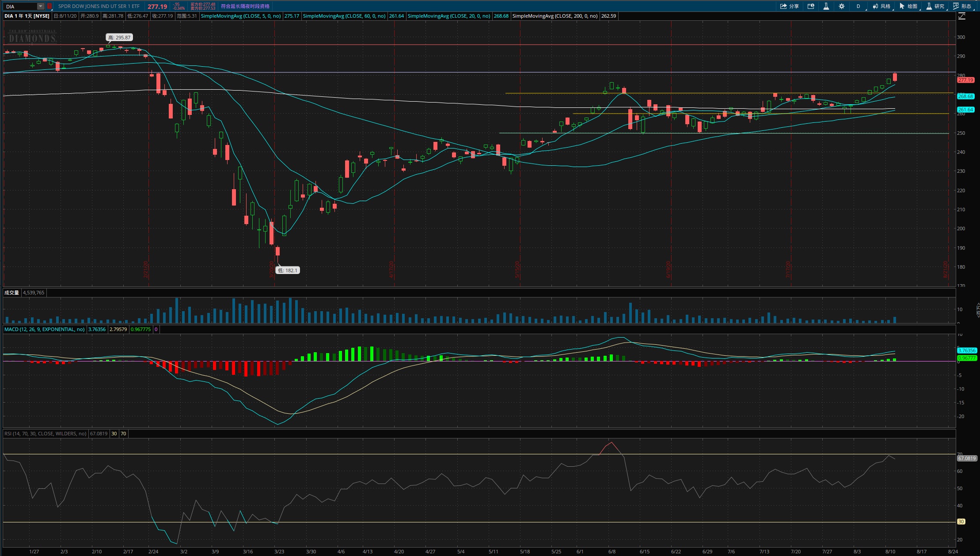Click the RSI (14, 70, 30, CLOSE, WILDERS, no) label
Image resolution: width=980 pixels, height=556 pixels.
(x=46, y=434)
